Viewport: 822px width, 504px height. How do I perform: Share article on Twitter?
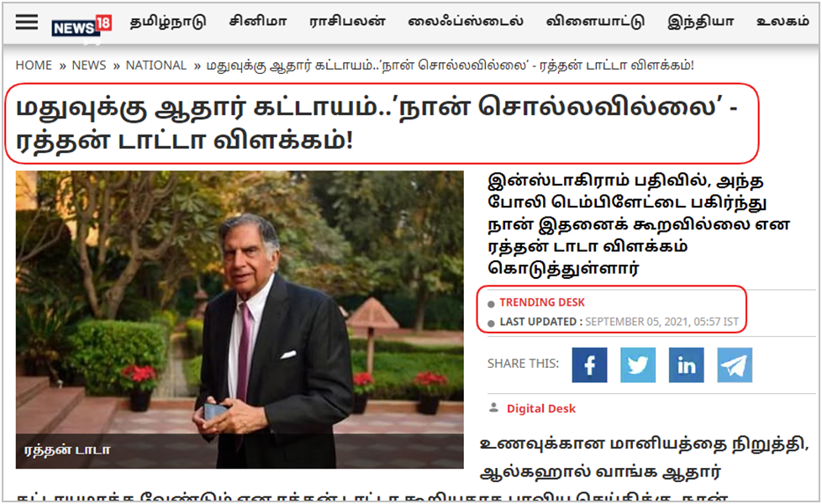[637, 365]
